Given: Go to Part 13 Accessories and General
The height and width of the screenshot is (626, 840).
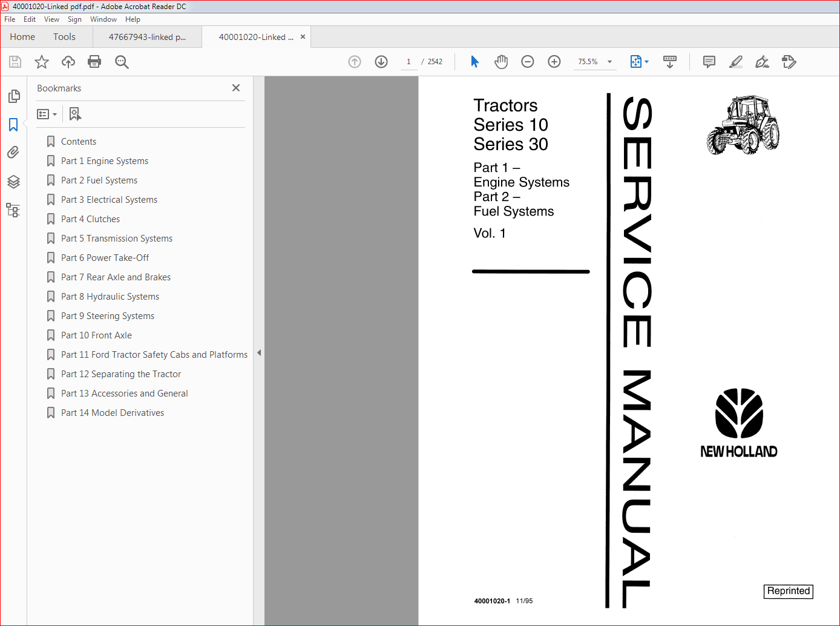Looking at the screenshot, I should point(124,394).
